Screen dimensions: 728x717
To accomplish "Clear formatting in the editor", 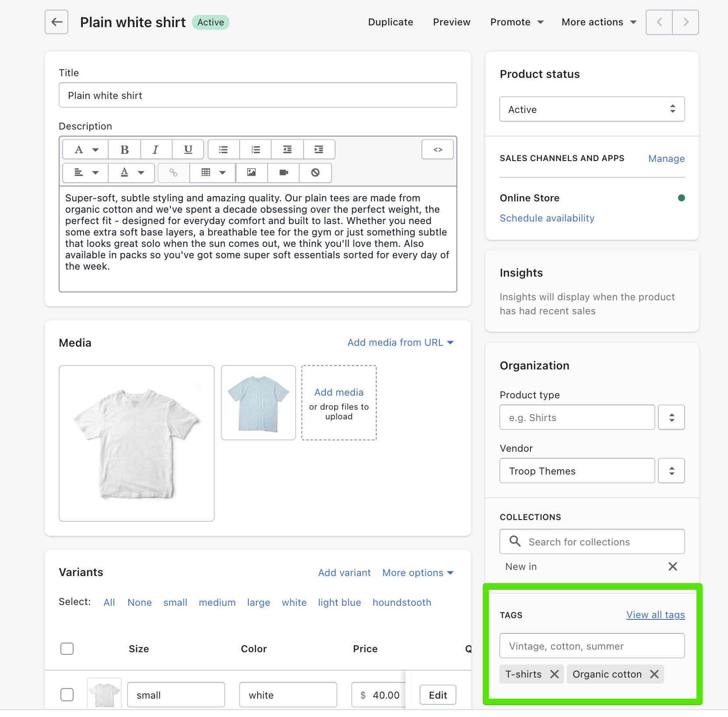I will (x=315, y=172).
